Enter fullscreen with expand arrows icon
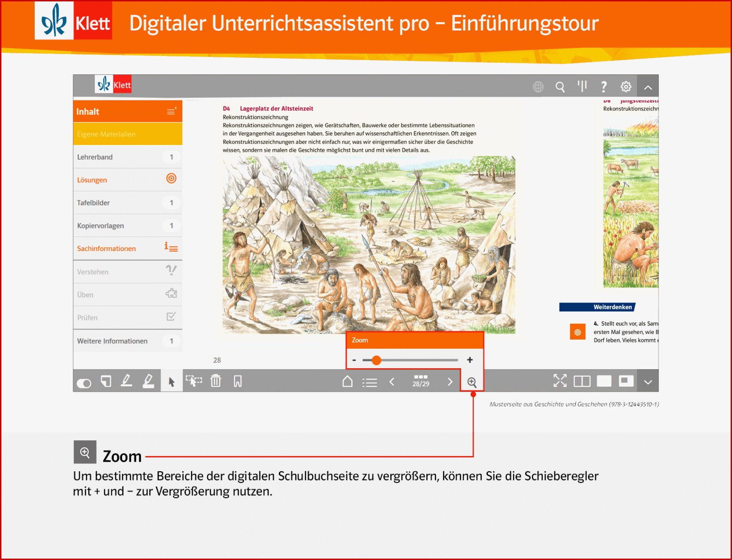Screen dimensions: 732x560 (560, 381)
